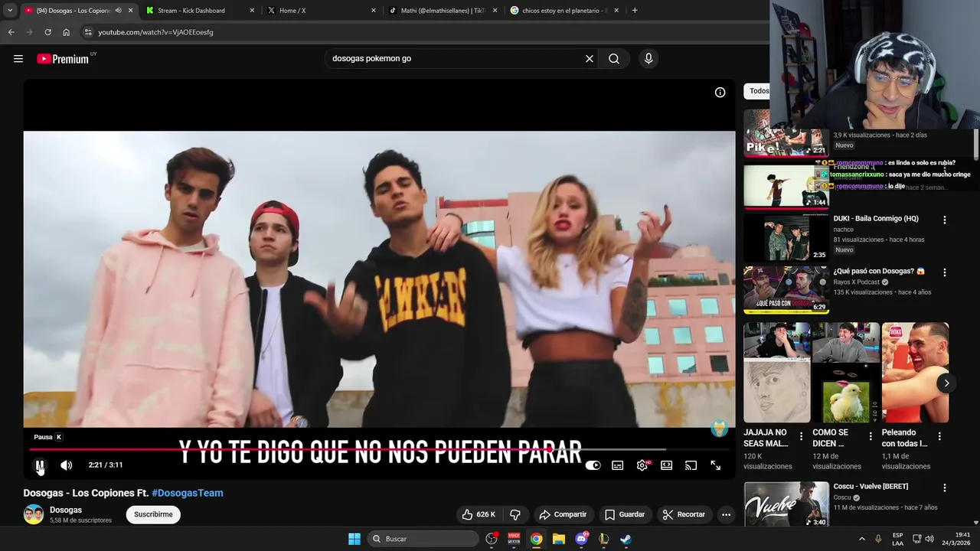This screenshot has width=980, height=551.
Task: Switch to 'chicos estoy en el planetario' tab
Action: click(564, 11)
